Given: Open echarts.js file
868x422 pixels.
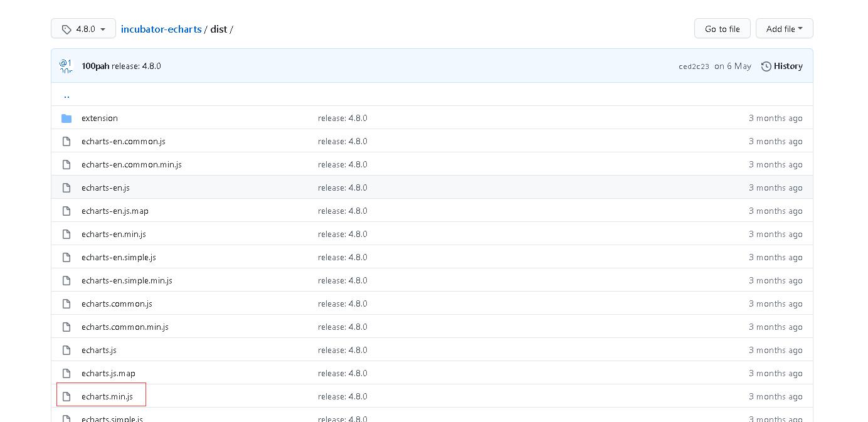Looking at the screenshot, I should tap(99, 350).
